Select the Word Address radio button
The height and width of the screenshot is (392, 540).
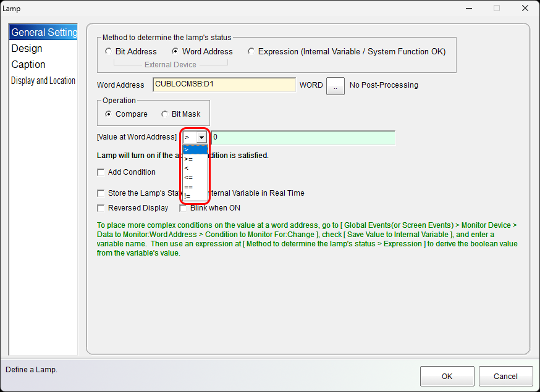pyautogui.click(x=175, y=52)
